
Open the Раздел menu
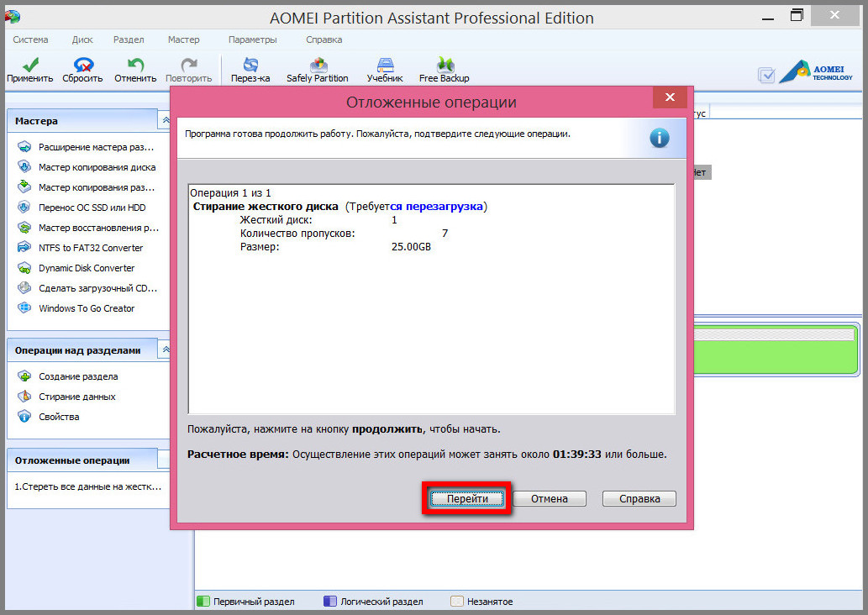point(129,39)
